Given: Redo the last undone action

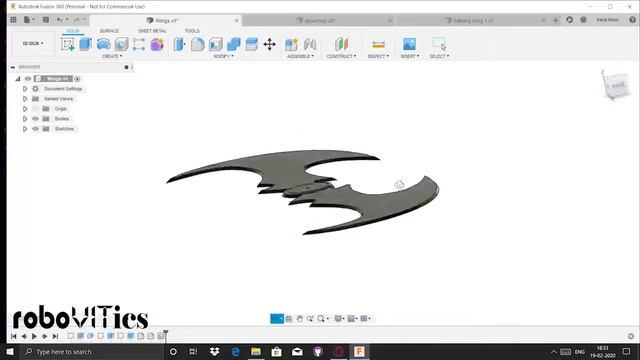Looking at the screenshot, I should [x=76, y=20].
